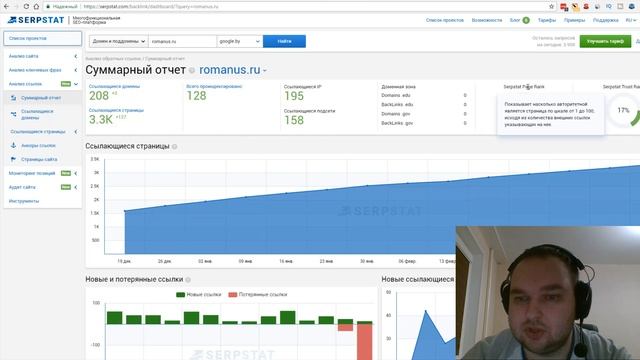The height and width of the screenshot is (360, 640).
Task: Click the 158 referring subnets value
Action: pos(294,120)
